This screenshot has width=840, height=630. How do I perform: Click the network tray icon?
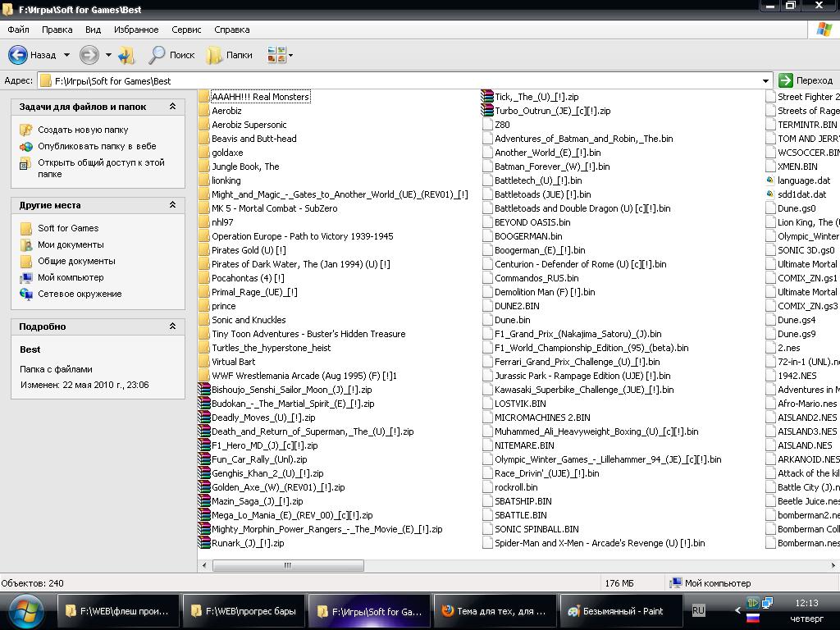coord(767,603)
